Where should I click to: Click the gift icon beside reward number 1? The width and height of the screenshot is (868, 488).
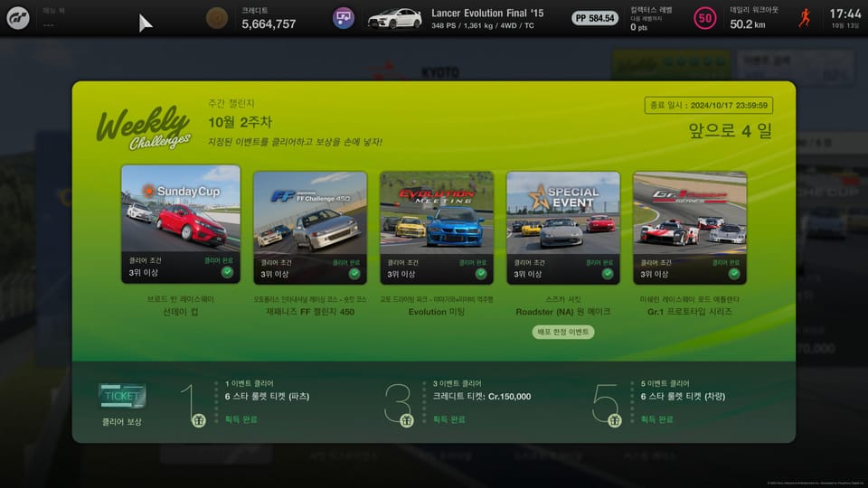point(199,420)
